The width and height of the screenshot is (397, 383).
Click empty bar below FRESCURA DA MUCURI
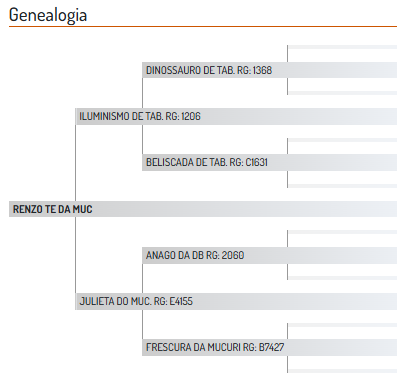[x=342, y=371]
